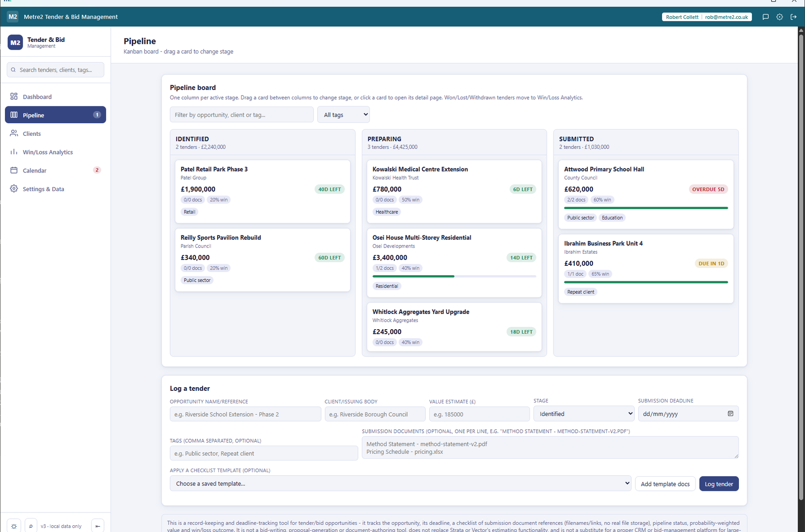Open the chat messages icon in header
Image resolution: width=805 pixels, height=532 pixels.
[766, 17]
